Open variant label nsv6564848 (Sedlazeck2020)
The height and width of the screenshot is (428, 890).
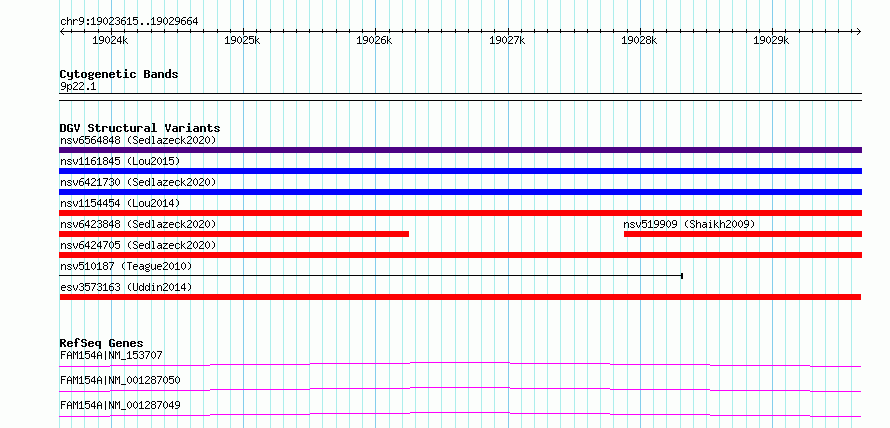point(138,140)
